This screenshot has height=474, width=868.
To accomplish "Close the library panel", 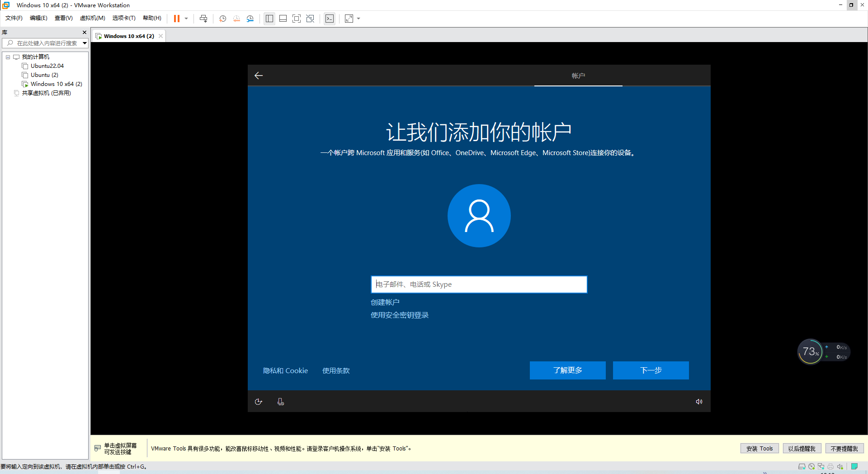I will click(x=85, y=32).
